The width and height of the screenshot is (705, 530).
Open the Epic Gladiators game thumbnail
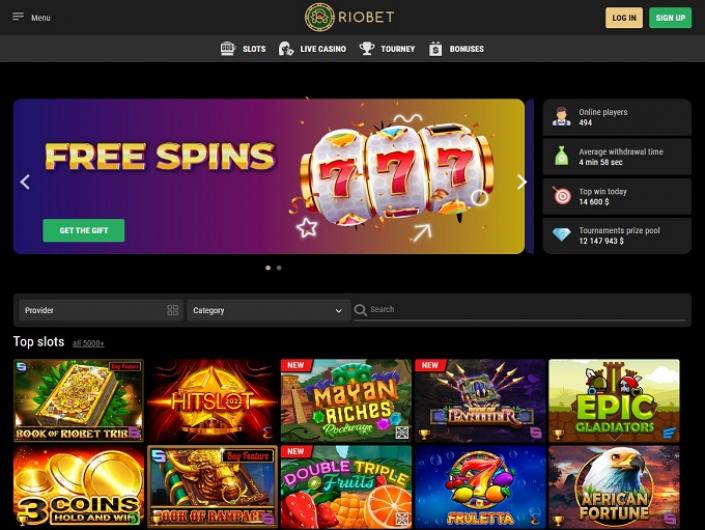[614, 401]
